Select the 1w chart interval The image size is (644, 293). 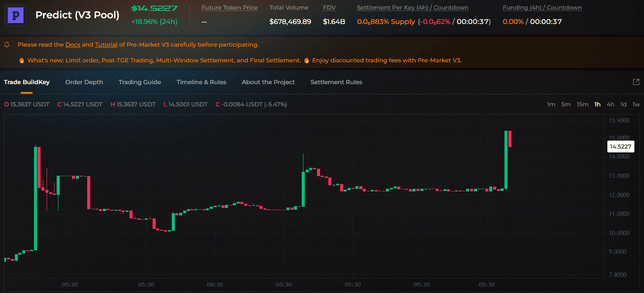pyautogui.click(x=636, y=104)
